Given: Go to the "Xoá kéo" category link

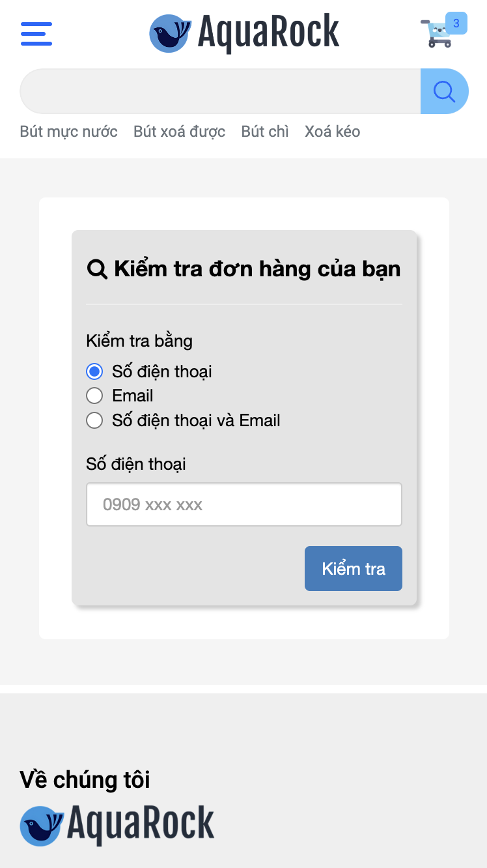Looking at the screenshot, I should 332,132.
